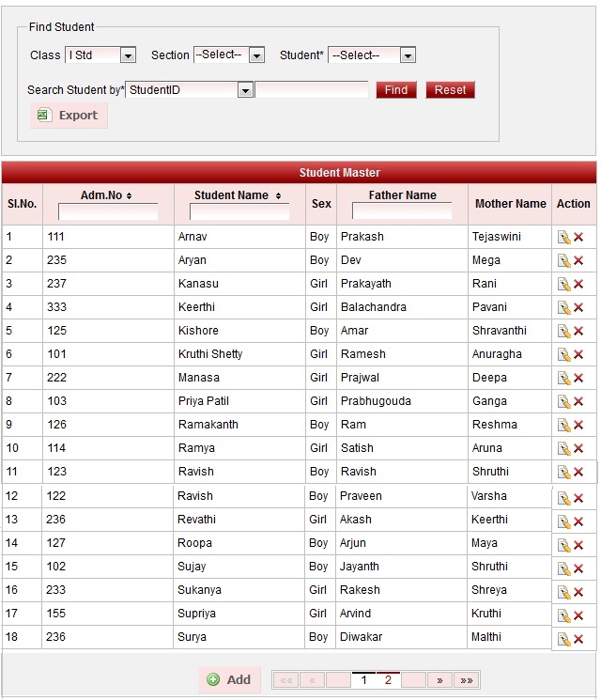Click the Father Name filter text box
Image resolution: width=601 pixels, height=700 pixels.
pyautogui.click(x=402, y=212)
